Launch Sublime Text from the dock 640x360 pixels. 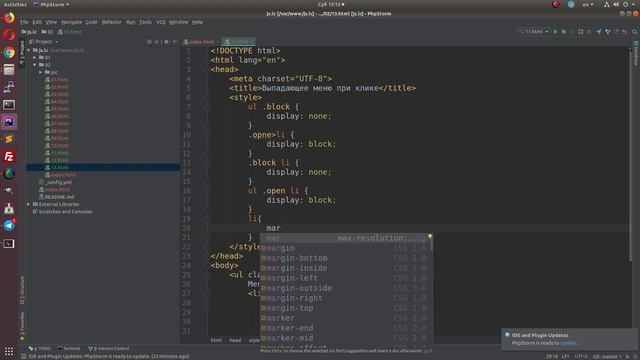click(x=9, y=139)
